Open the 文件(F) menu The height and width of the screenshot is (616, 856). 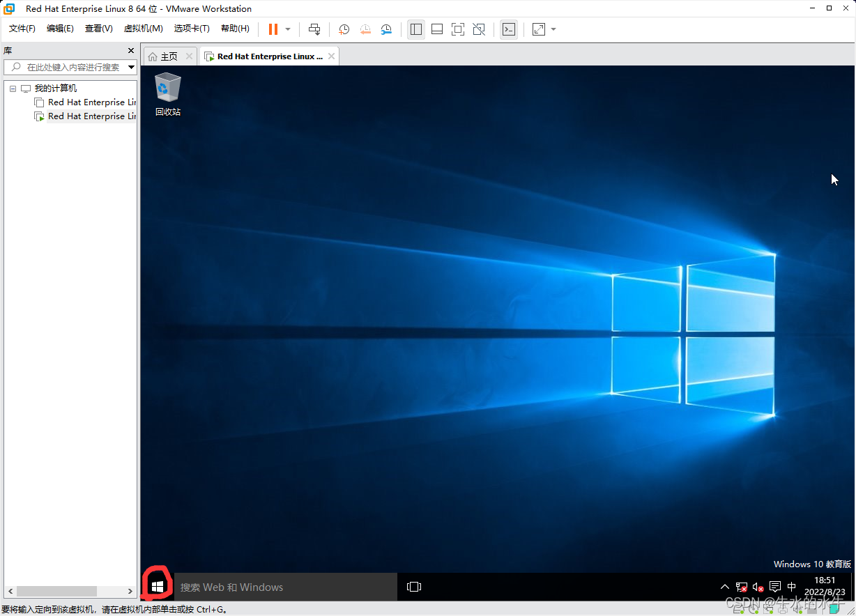click(22, 29)
